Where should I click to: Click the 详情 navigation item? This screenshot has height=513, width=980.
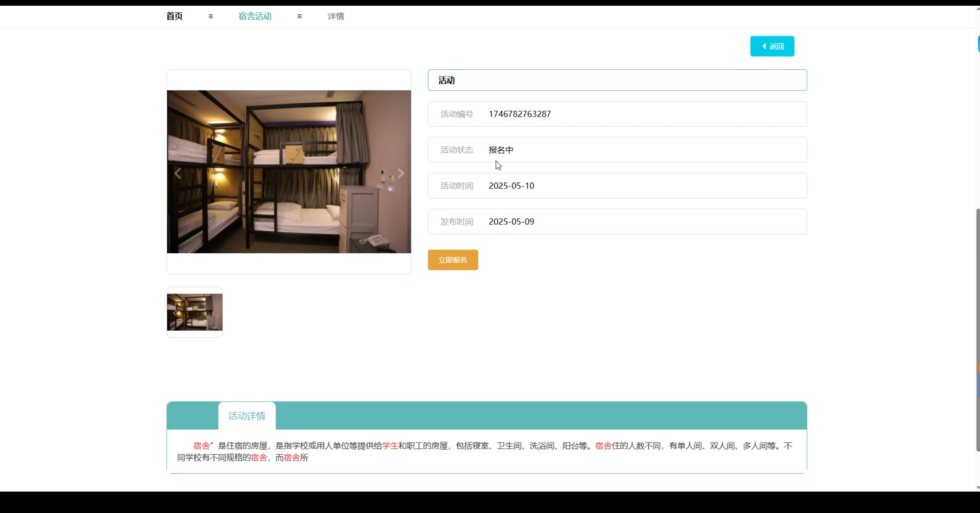(335, 16)
